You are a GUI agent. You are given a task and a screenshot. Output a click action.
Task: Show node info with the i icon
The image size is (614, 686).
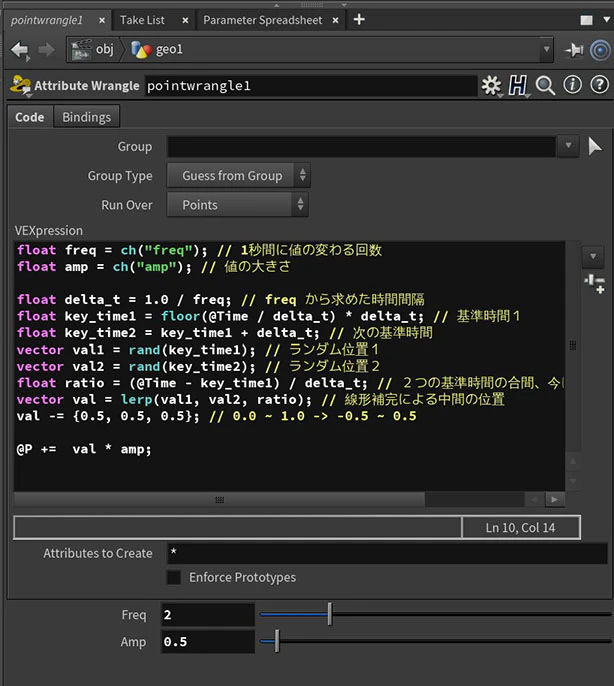click(572, 85)
